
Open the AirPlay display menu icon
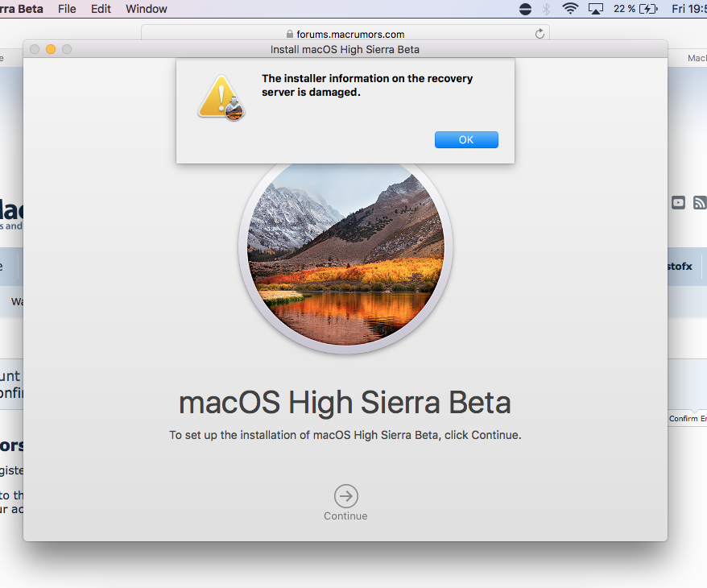(596, 9)
